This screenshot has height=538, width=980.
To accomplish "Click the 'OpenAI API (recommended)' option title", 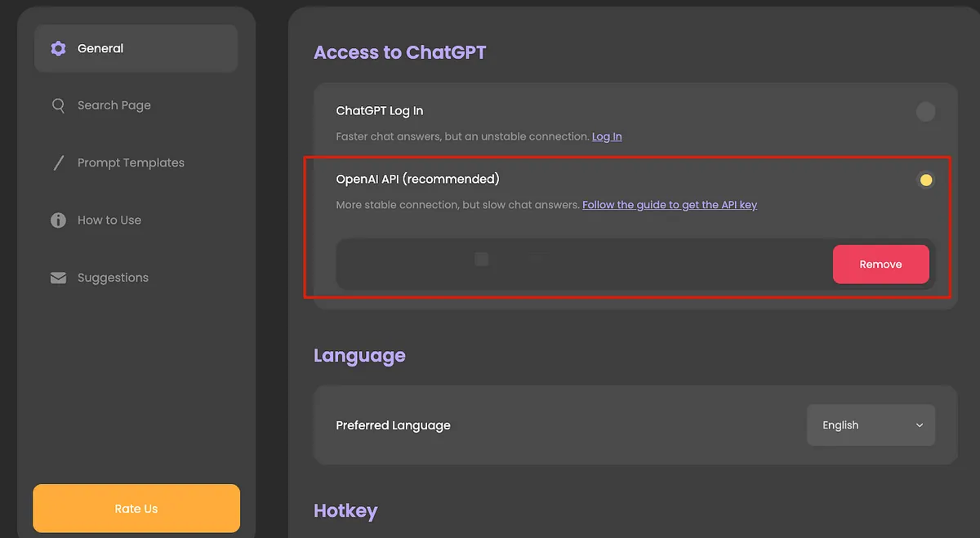I will [x=417, y=179].
